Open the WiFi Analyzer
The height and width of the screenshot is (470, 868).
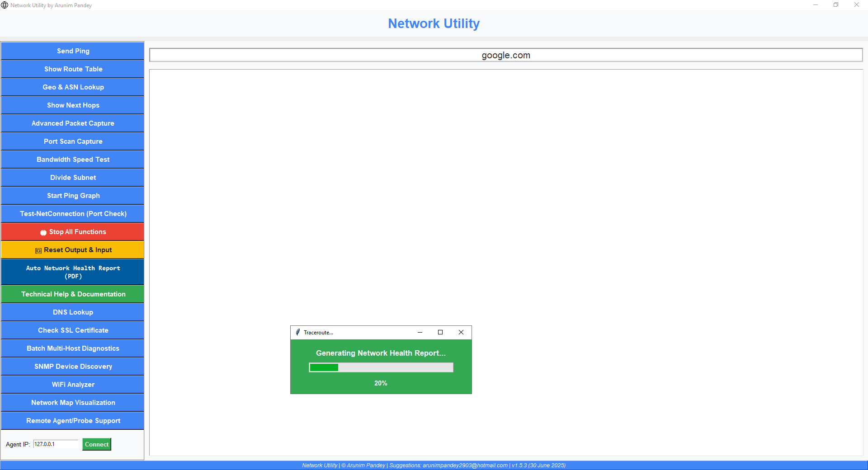pos(72,384)
